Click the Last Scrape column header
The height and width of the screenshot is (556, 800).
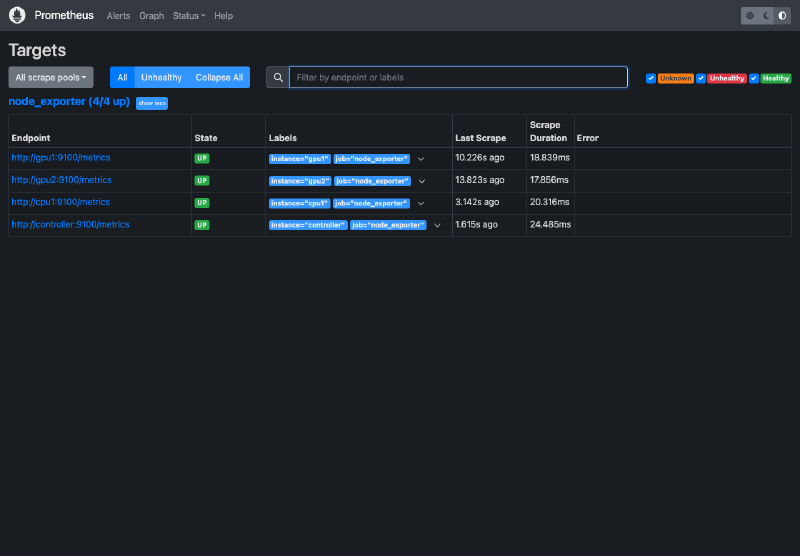click(481, 138)
